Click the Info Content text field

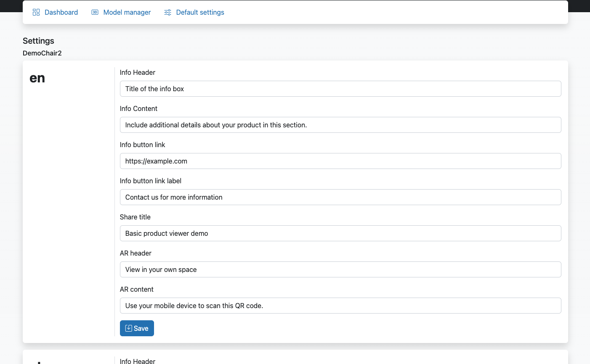pos(340,125)
